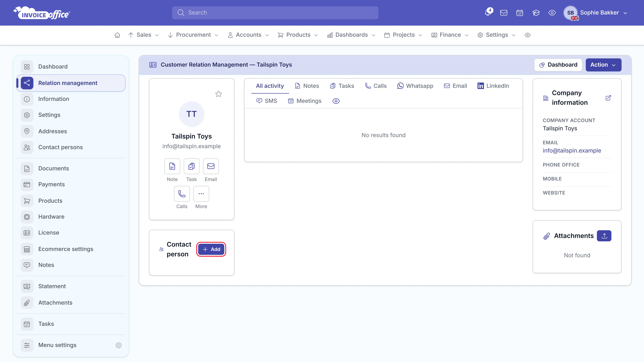The width and height of the screenshot is (644, 362).
Task: Switch to the Meetings tab
Action: pyautogui.click(x=304, y=101)
